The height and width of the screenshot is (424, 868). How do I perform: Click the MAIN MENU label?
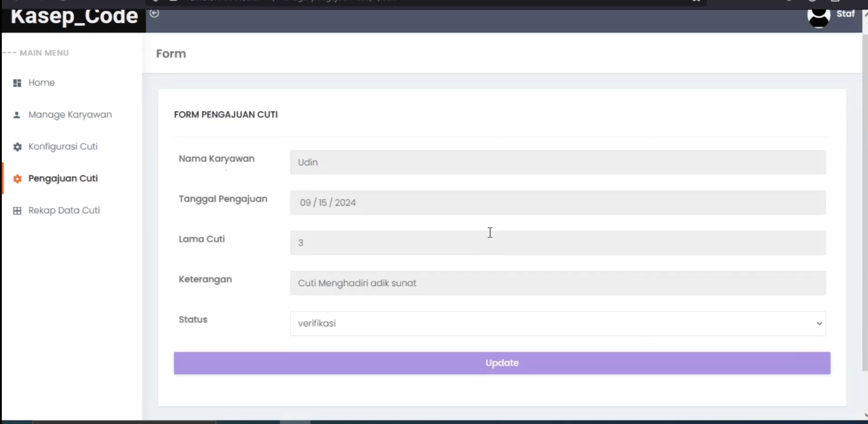click(44, 53)
